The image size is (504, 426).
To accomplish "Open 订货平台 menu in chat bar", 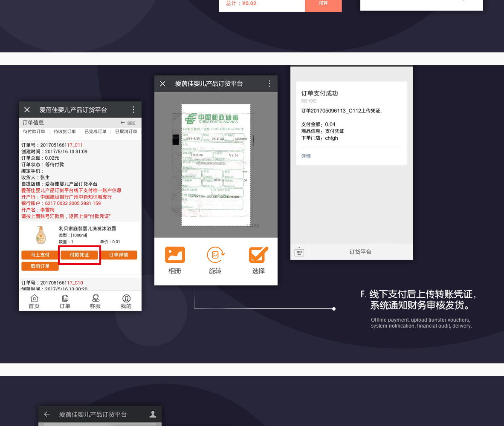I will [x=360, y=252].
